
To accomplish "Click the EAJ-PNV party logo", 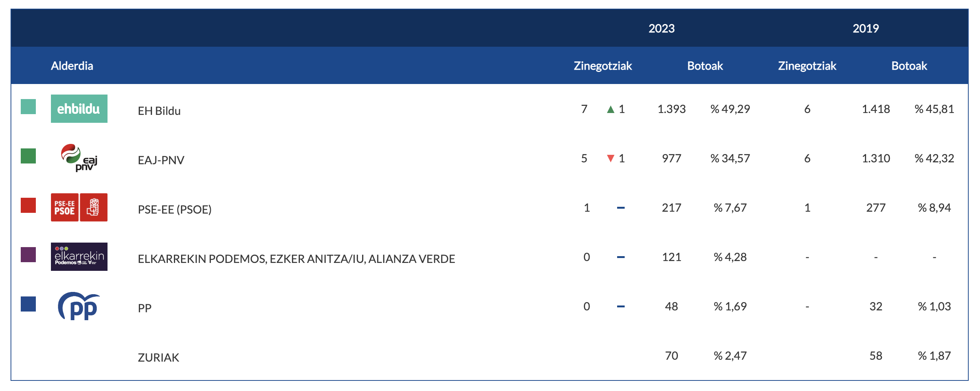I will (x=79, y=158).
